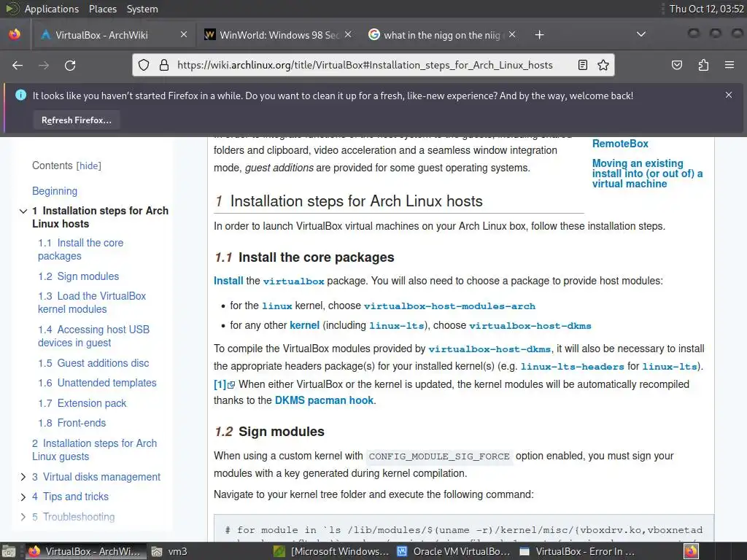The image size is (747, 560).
Task: Open the extensions puzzle icon
Action: tap(703, 65)
